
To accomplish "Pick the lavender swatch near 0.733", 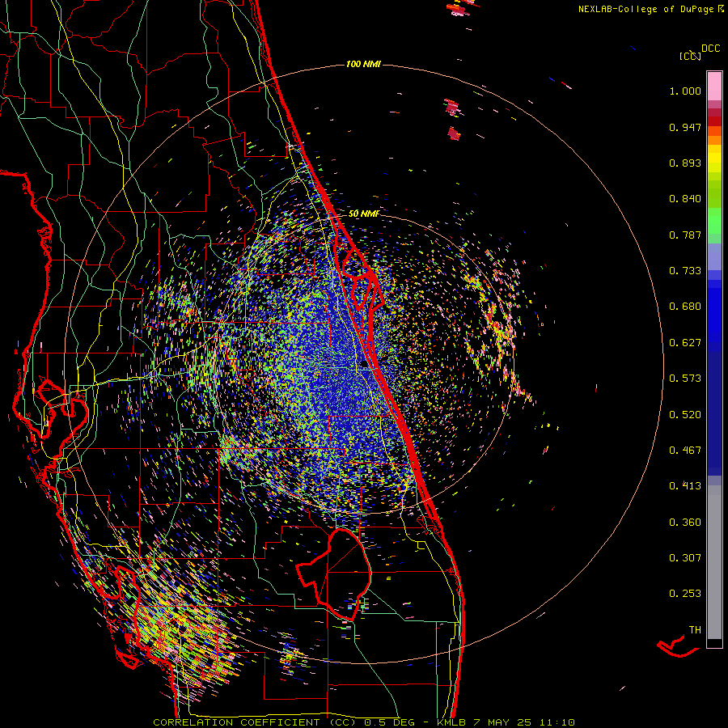I will pyautogui.click(x=714, y=256).
